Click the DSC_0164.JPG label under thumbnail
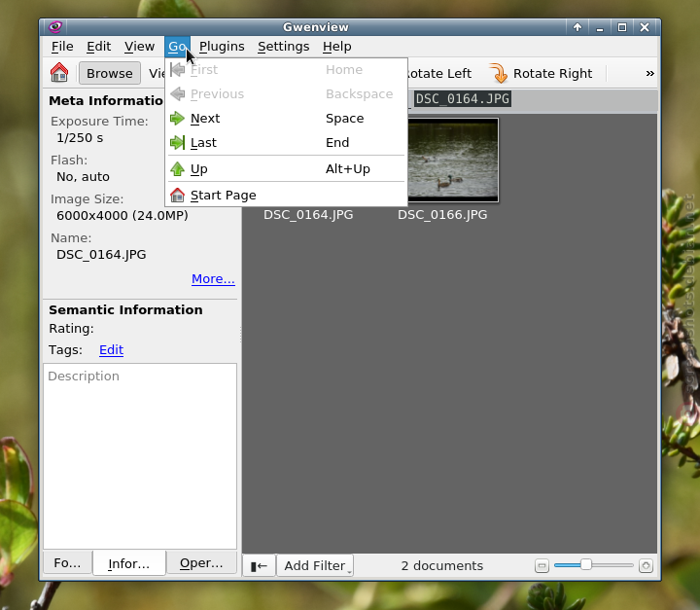Screen dimensions: 700x610 pyautogui.click(x=308, y=215)
